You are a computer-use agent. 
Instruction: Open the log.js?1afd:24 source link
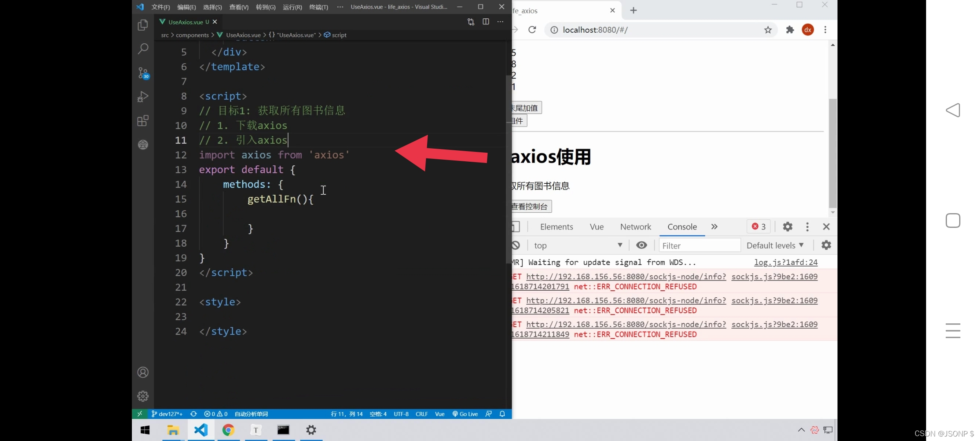[786, 262]
